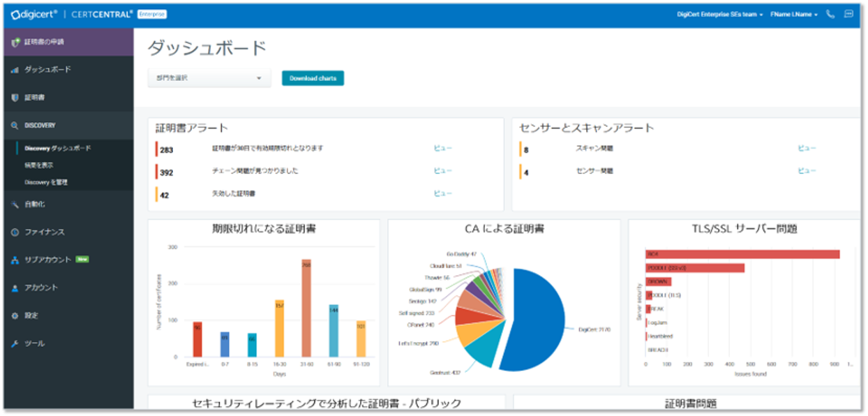Open the 自動化 sidebar menu
Viewport: 868px width, 416px height.
(x=35, y=204)
